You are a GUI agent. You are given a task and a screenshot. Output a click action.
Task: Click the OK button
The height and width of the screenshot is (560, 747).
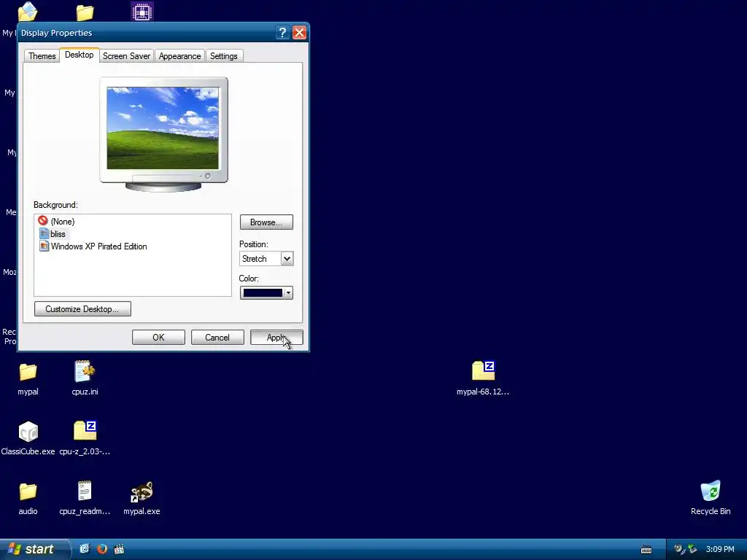pyautogui.click(x=158, y=338)
